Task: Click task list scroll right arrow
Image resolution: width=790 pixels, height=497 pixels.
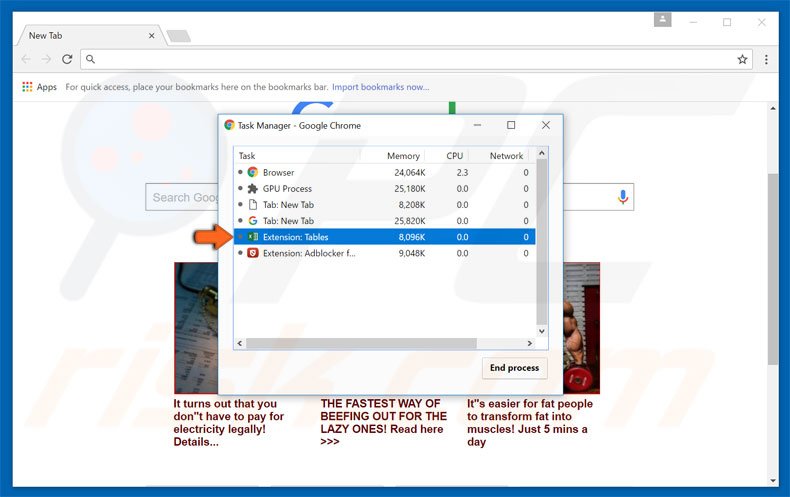Action: [530, 343]
